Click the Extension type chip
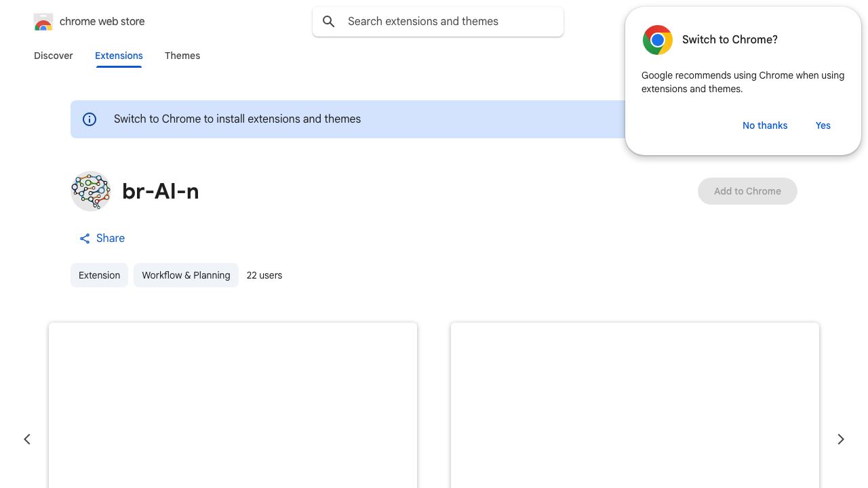Screen dimensions: 868x488 99,275
